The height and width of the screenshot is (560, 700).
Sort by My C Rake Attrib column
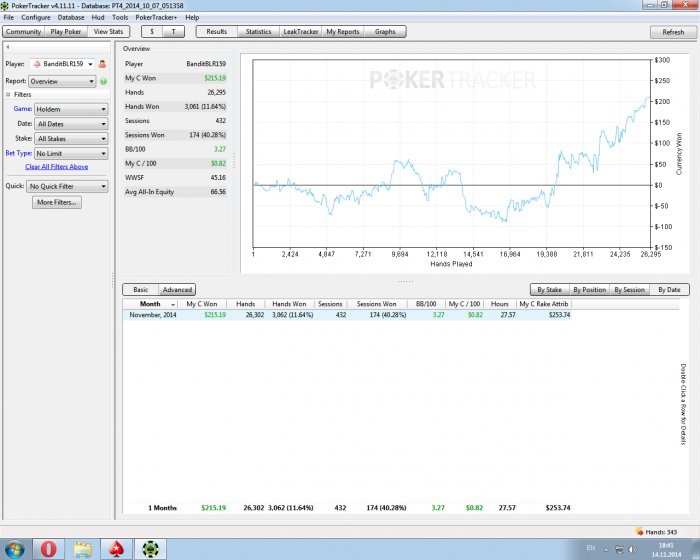coord(544,304)
